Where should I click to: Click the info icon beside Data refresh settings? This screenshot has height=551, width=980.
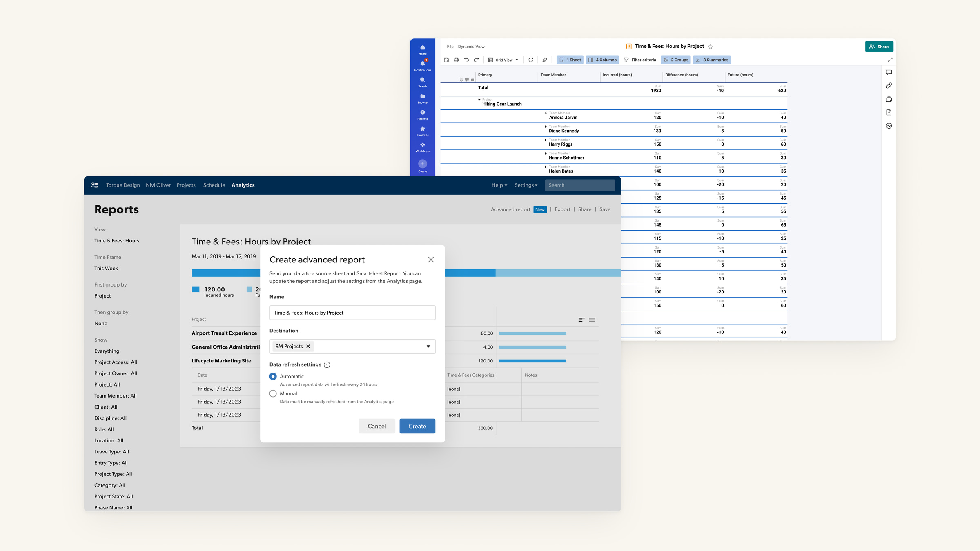point(327,365)
